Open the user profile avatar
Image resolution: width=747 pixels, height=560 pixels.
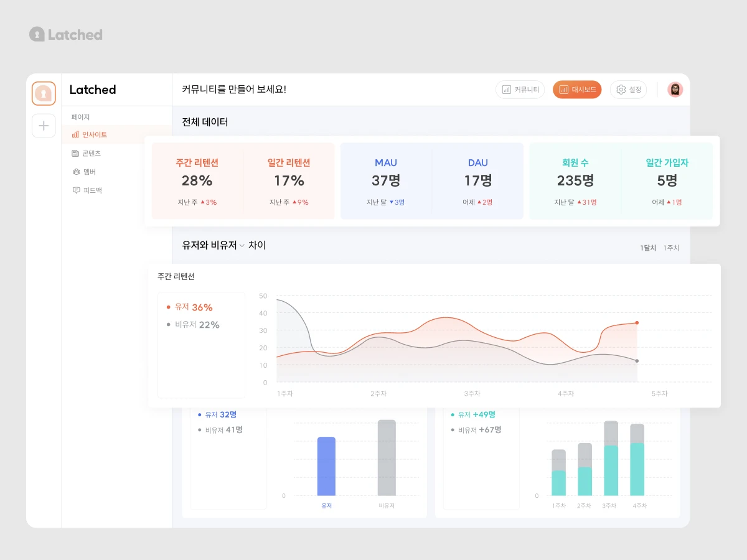pyautogui.click(x=675, y=90)
